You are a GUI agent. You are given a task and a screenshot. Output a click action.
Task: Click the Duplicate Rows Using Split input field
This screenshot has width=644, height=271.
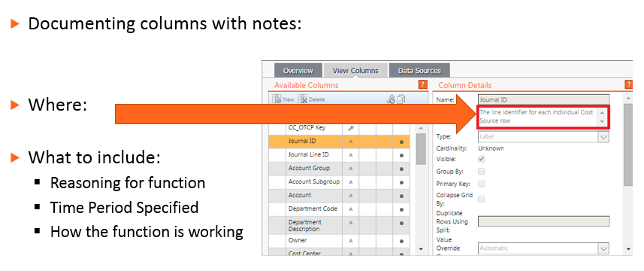coord(544,221)
